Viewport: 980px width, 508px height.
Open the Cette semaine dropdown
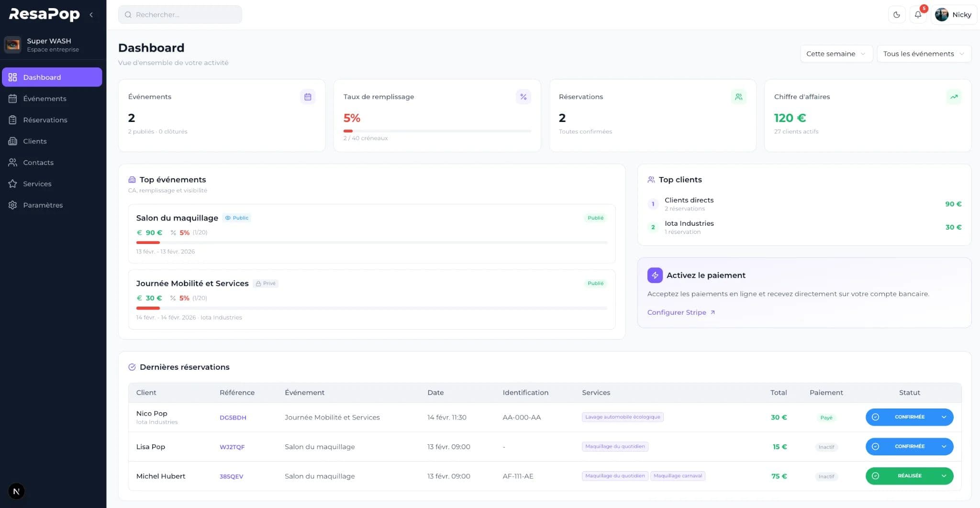(835, 54)
